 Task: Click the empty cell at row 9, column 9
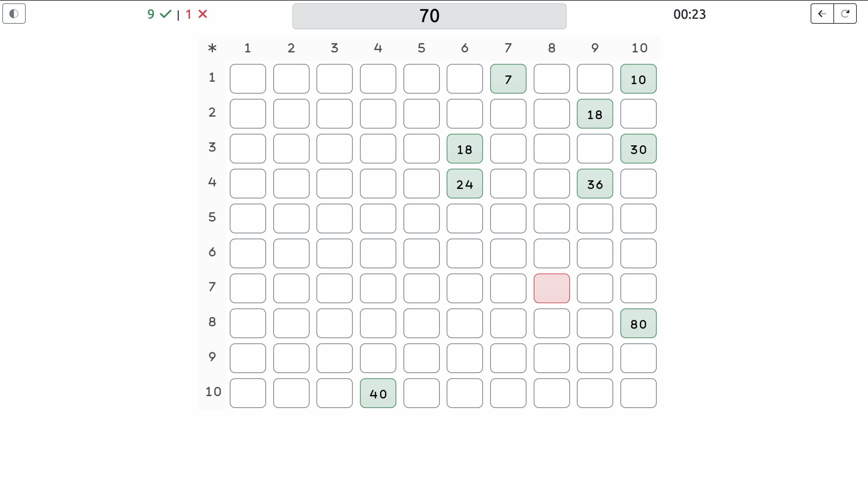pyautogui.click(x=595, y=358)
